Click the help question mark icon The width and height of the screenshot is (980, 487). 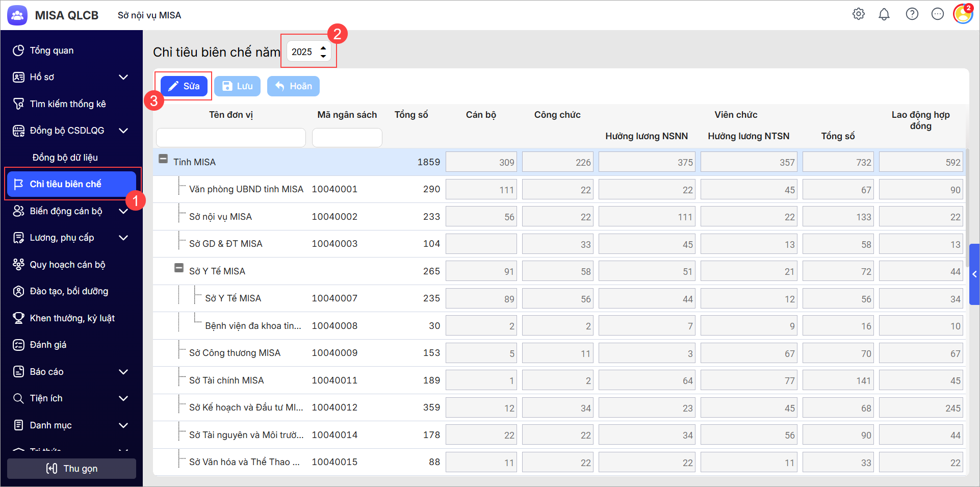(x=912, y=14)
